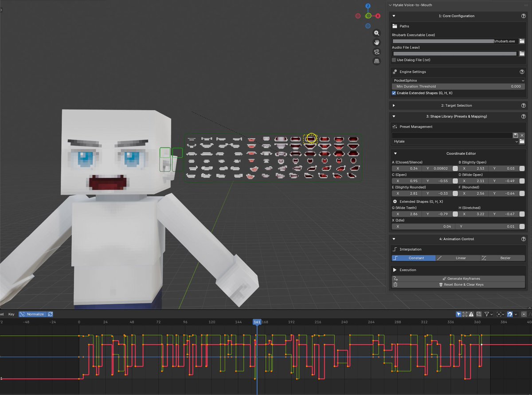532x395 pixels.
Task: Select Linear interpolation
Action: click(x=458, y=258)
